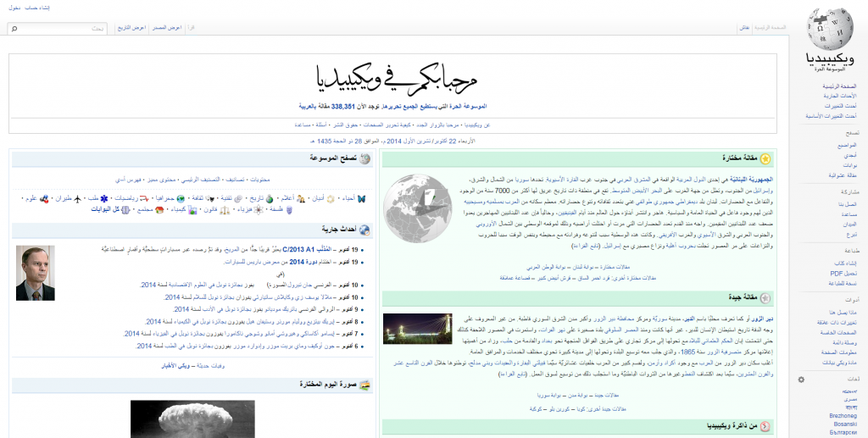Screen dimensions: 868x438
Task: Click the Mathematics portal icon
Action: (x=144, y=198)
